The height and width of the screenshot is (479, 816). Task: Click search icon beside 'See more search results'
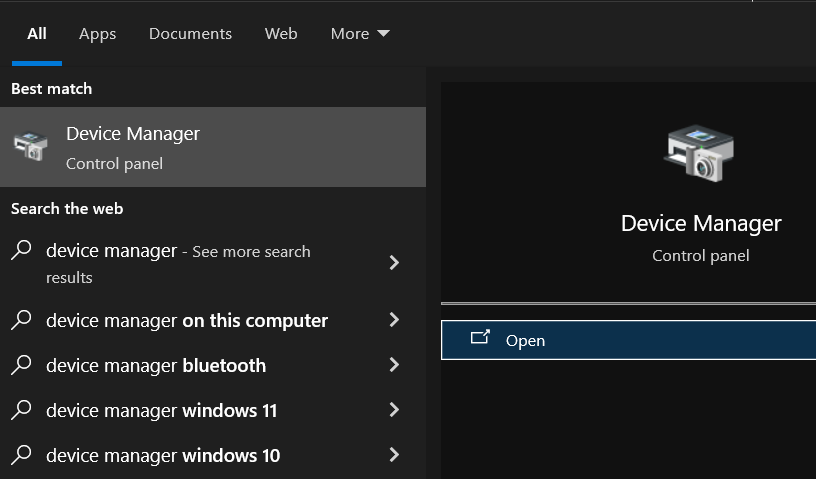(21, 252)
